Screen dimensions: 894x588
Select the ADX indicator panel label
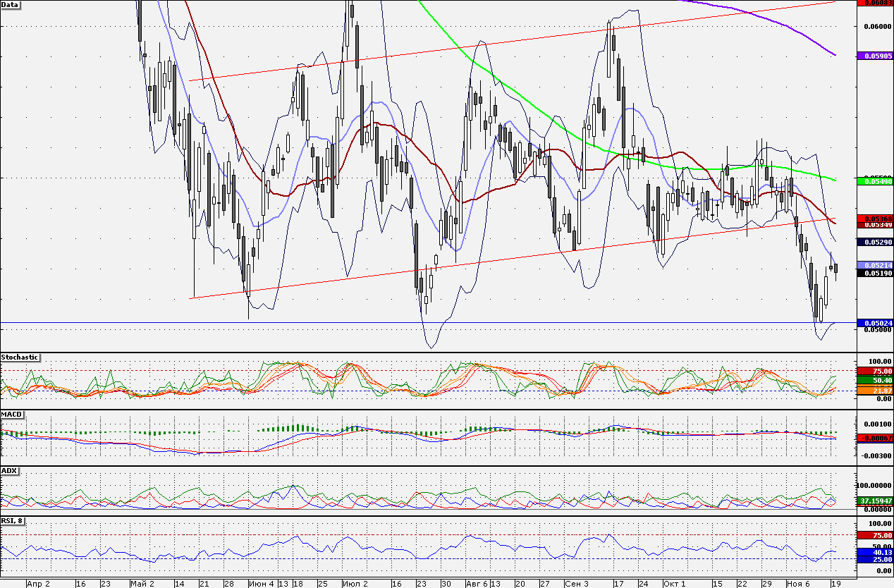9,470
